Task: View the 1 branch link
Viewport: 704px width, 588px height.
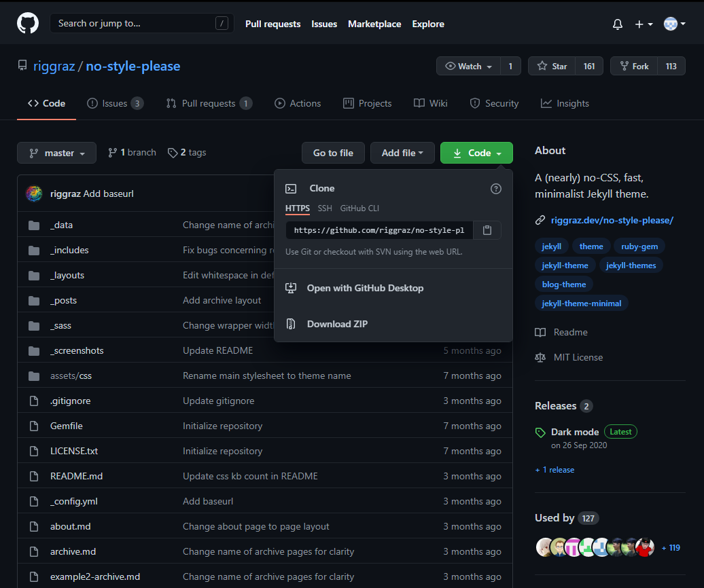Action: 132,153
